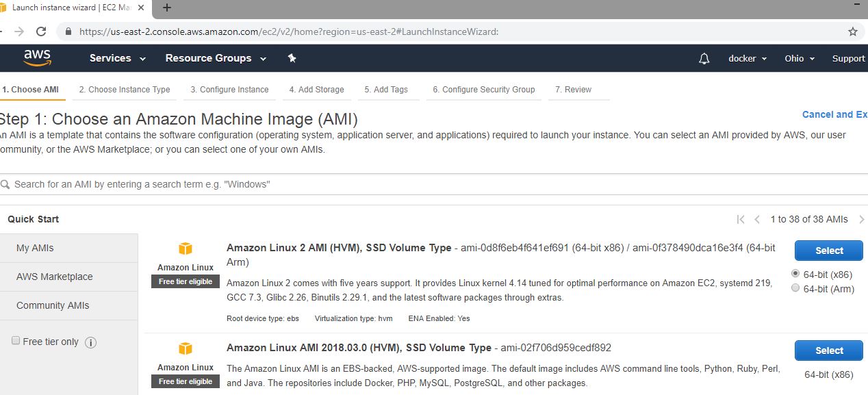Viewport: 868px width, 395px height.
Task: Click the AMI search input field
Action: pos(434,185)
